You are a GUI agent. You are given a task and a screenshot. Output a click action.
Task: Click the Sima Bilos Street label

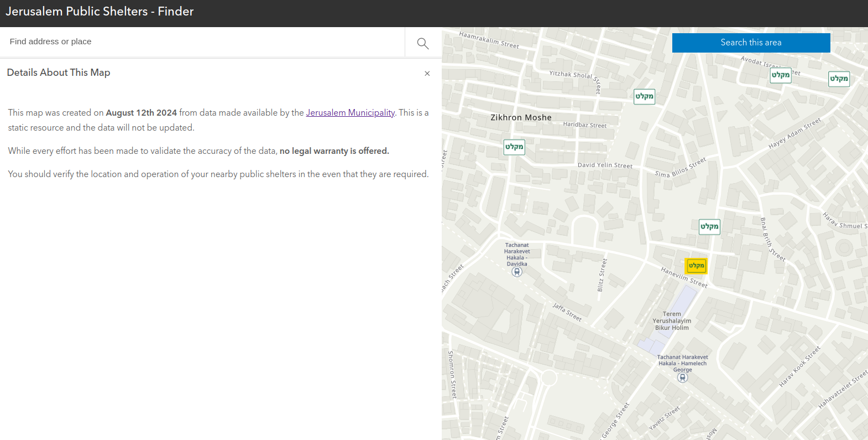(681, 168)
